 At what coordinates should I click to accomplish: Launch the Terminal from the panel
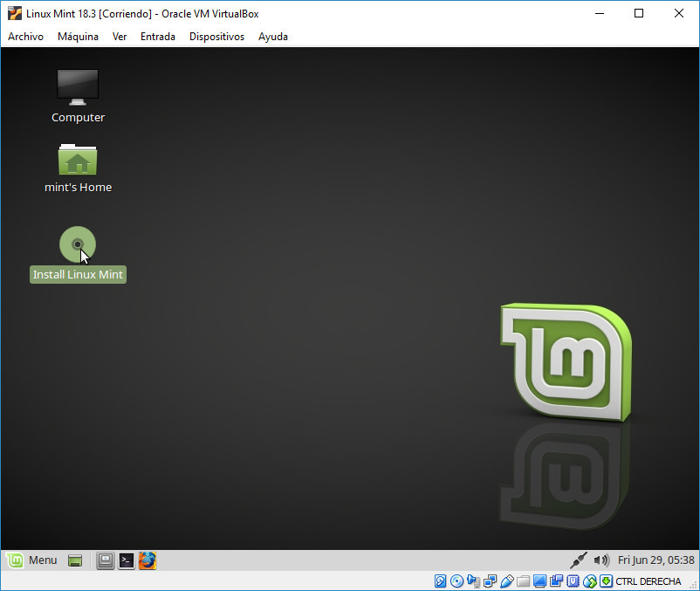point(127,560)
